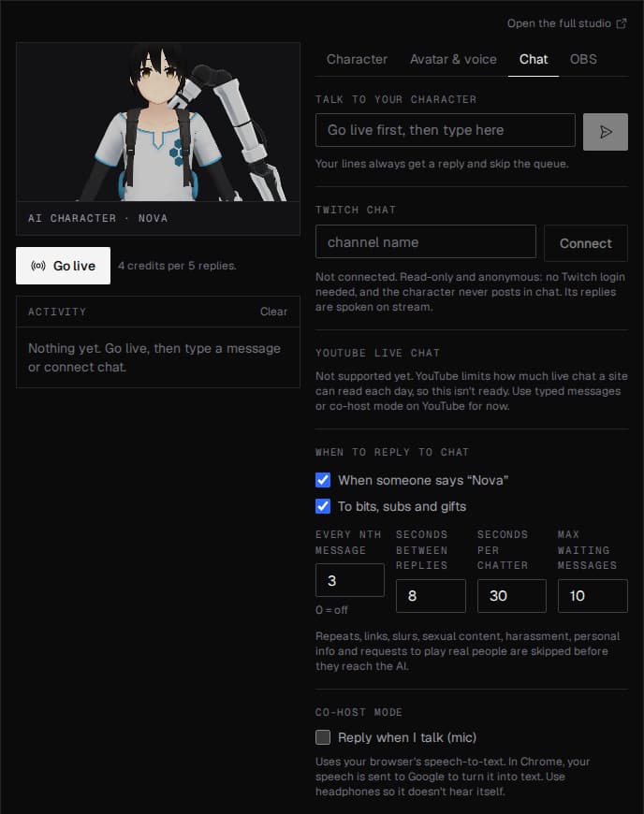
Task: Click the send message arrow icon
Action: (x=605, y=132)
